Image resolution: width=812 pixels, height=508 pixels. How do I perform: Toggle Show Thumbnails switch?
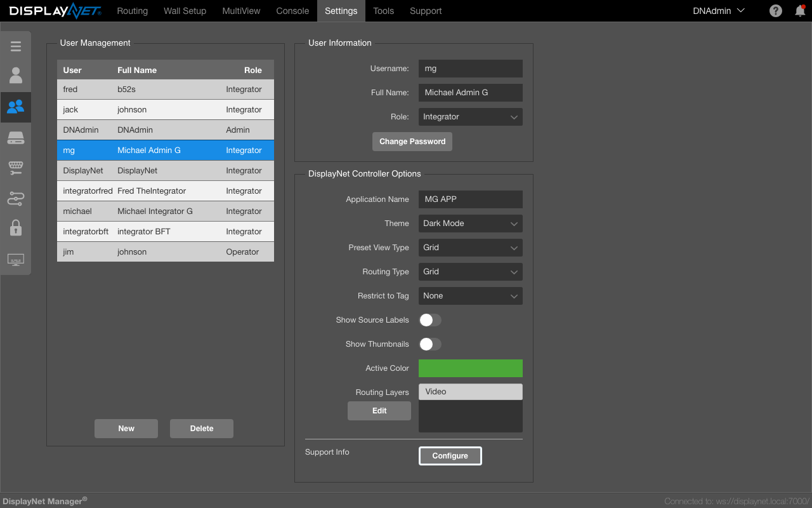430,344
